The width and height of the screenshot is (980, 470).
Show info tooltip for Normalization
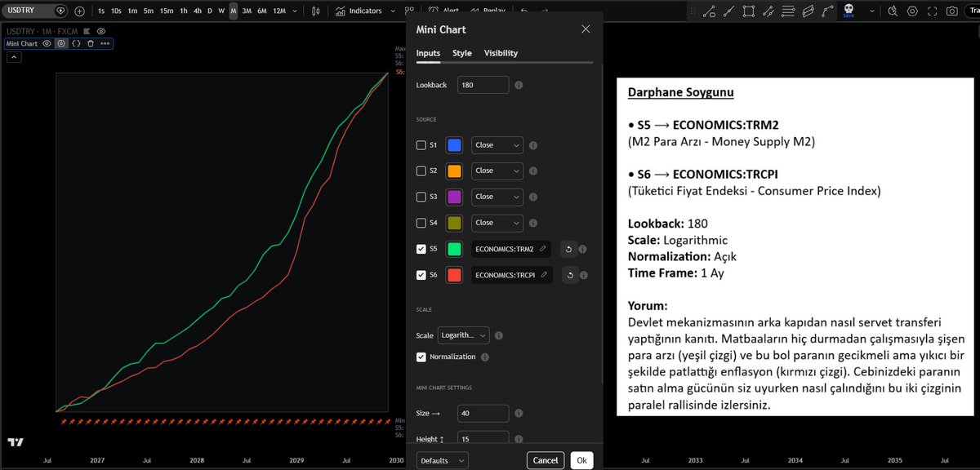coord(484,357)
